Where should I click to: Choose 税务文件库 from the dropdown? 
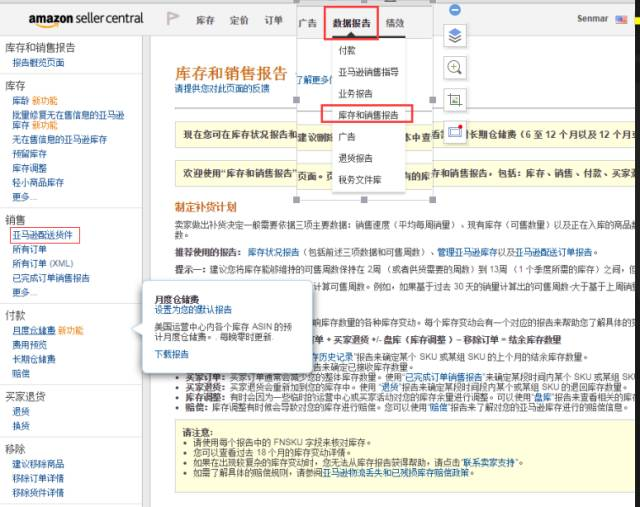coord(360,180)
